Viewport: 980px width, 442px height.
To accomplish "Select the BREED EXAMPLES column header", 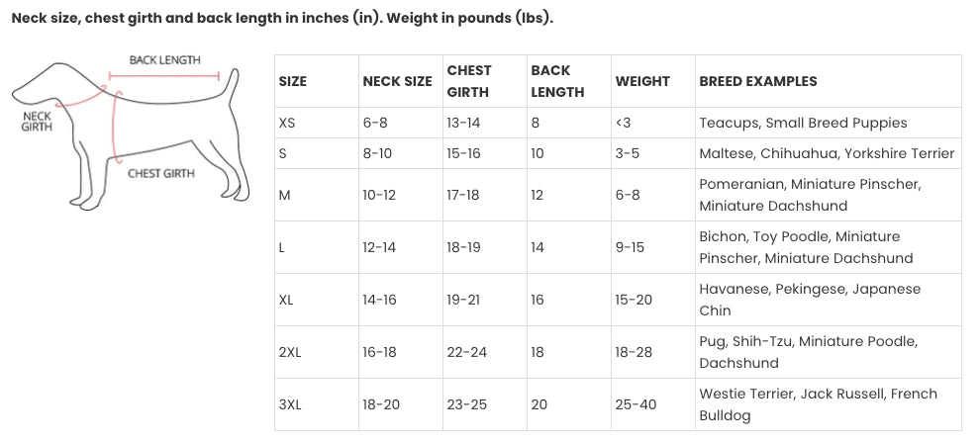I will click(x=758, y=81).
